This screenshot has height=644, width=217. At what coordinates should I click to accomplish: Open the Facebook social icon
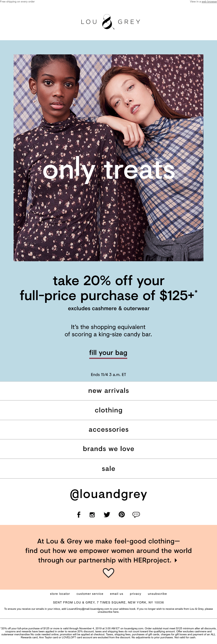[79, 514]
